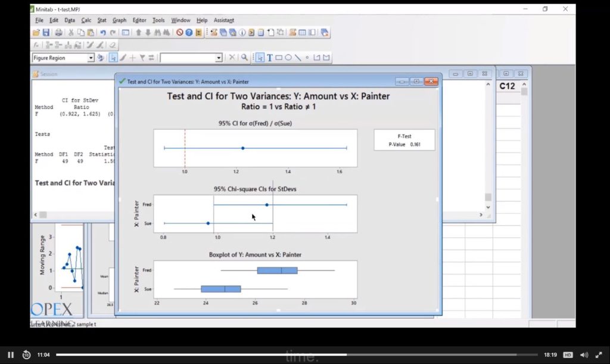Image resolution: width=610 pixels, height=364 pixels.
Task: Expand the Figure Region dropdown
Action: pyautogui.click(x=91, y=58)
